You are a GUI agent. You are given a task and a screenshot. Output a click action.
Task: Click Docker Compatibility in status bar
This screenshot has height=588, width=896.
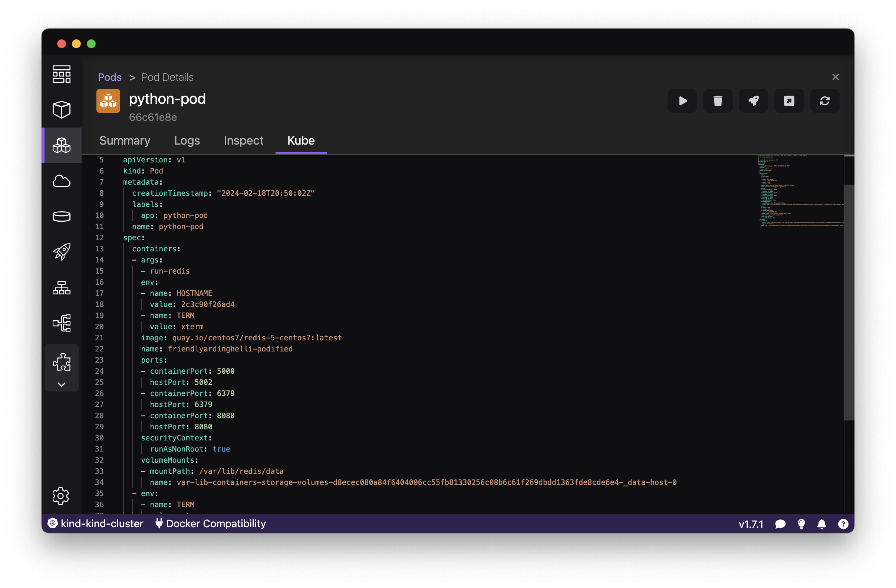coord(211,523)
